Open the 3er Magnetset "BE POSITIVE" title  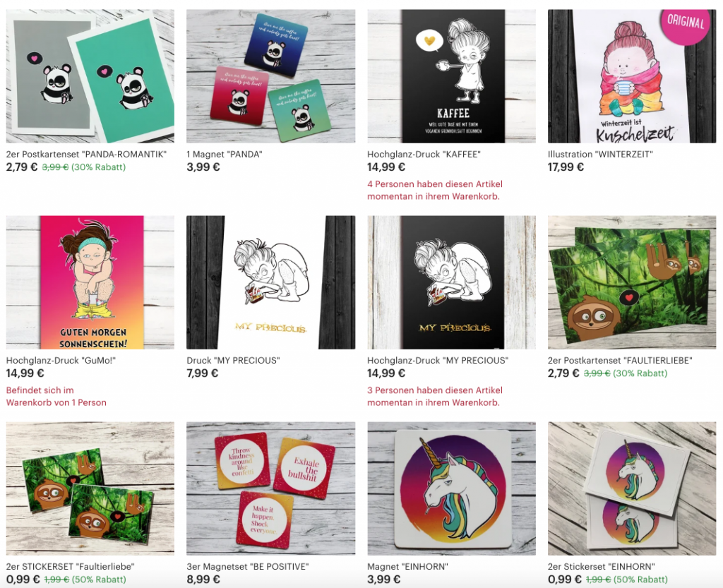248,566
